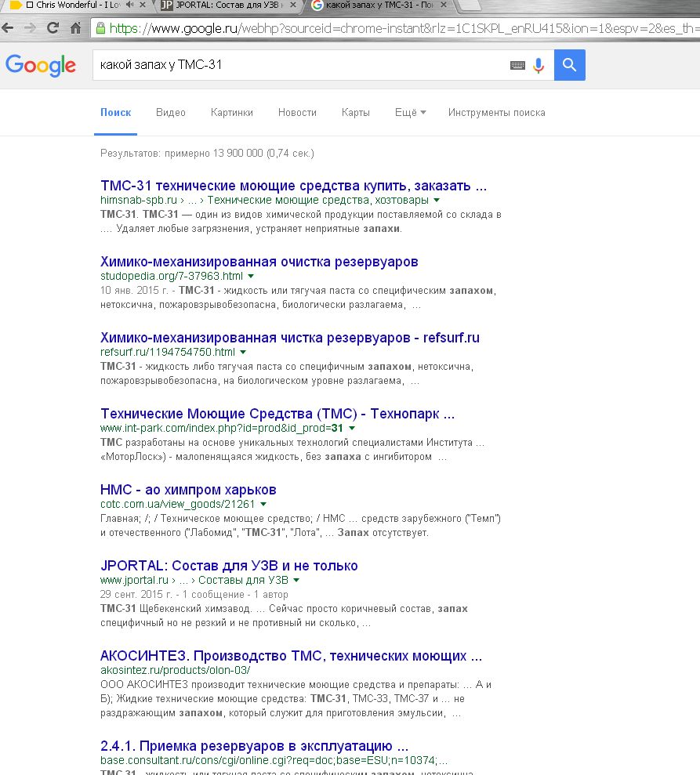Open JPORTAL: Состав для УЗВ и не только
This screenshot has height=775, width=700.
229,566
